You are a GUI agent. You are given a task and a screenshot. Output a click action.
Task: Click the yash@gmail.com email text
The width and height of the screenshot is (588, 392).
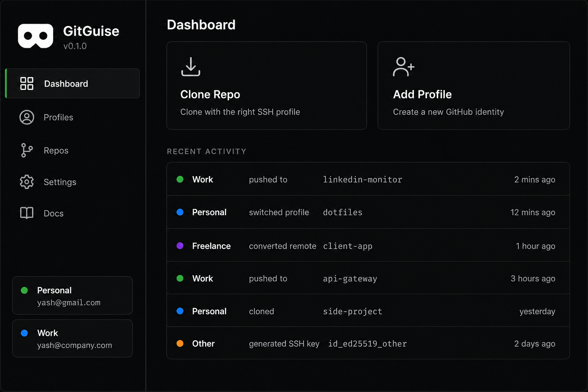[69, 303]
